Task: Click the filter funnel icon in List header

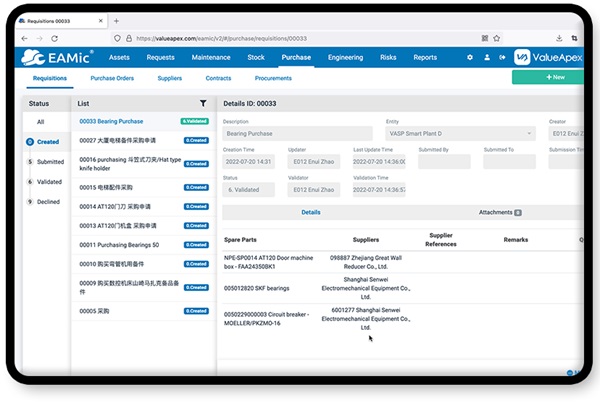Action: [203, 103]
